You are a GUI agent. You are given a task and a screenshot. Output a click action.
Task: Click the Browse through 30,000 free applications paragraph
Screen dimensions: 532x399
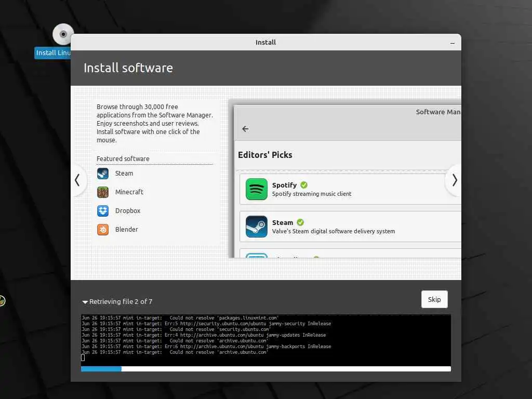(155, 124)
